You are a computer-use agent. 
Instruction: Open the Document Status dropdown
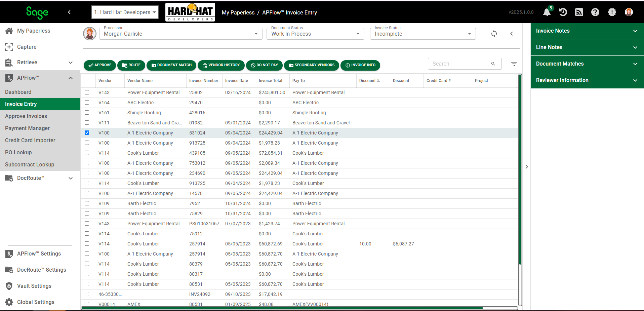315,34
